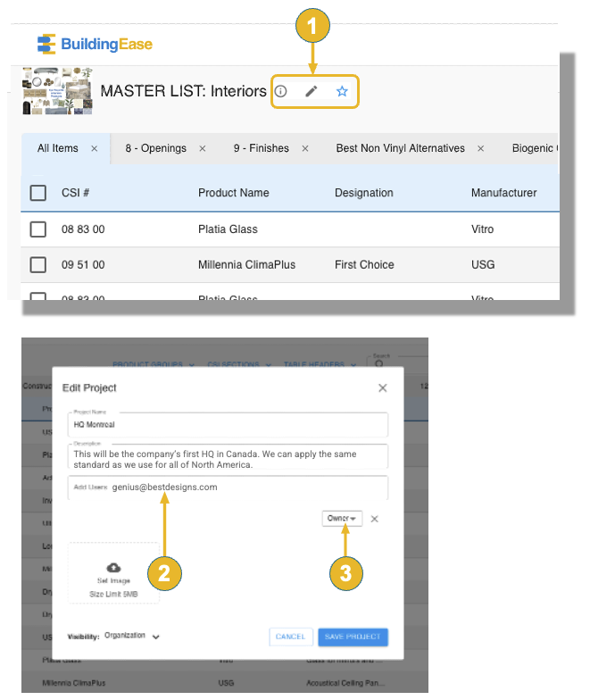Click the pencil edit icon for the master list

(311, 91)
